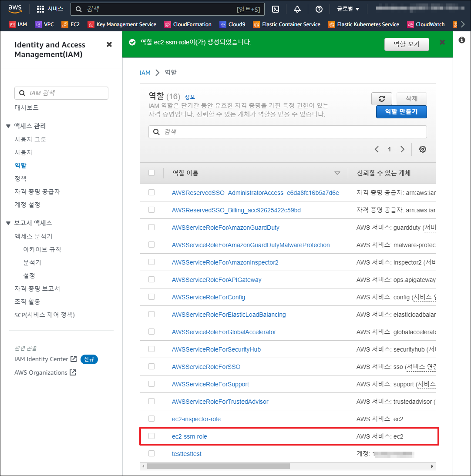Open the Global region dropdown
The image size is (471, 476).
pos(348,9)
